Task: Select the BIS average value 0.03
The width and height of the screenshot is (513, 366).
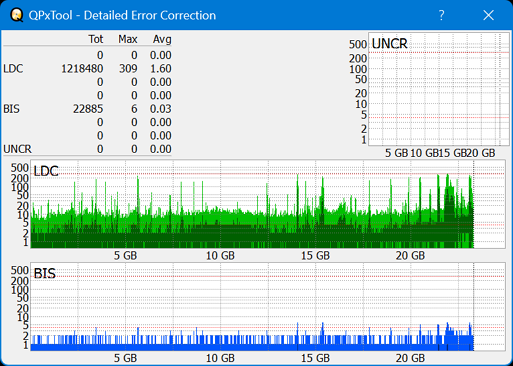Action: (x=161, y=109)
